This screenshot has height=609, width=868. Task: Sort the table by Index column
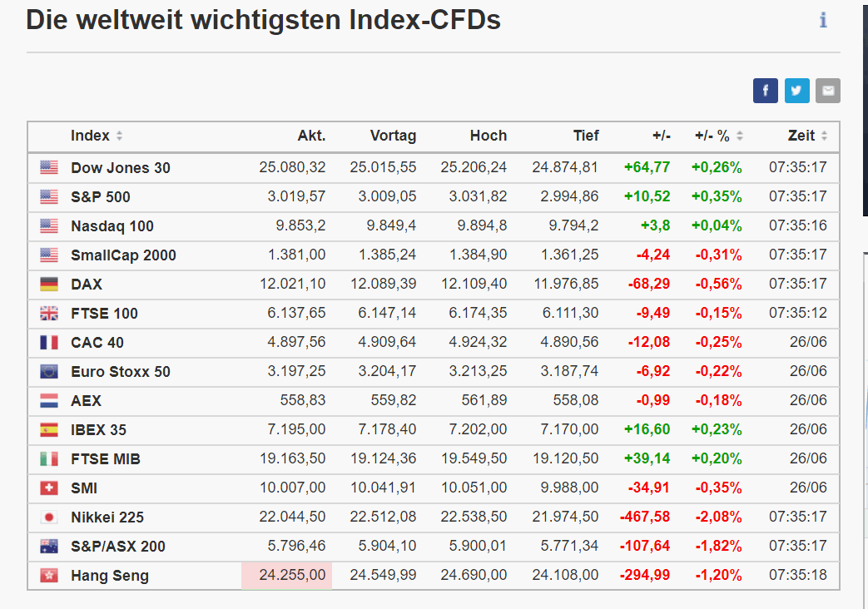point(119,136)
